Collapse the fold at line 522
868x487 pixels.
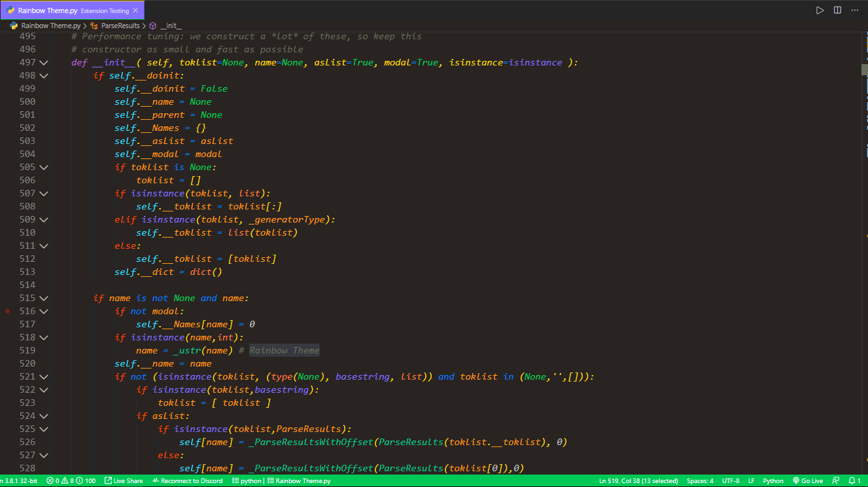point(44,389)
